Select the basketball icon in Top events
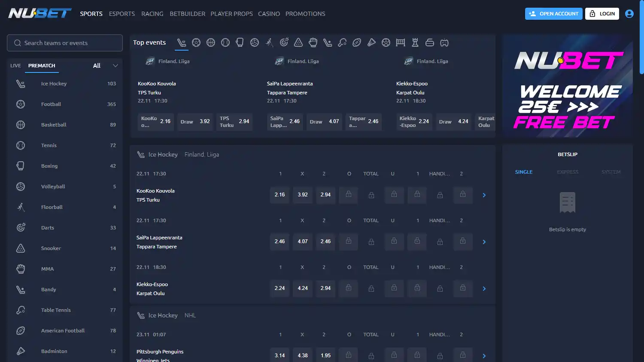The image size is (644, 362). click(x=211, y=42)
